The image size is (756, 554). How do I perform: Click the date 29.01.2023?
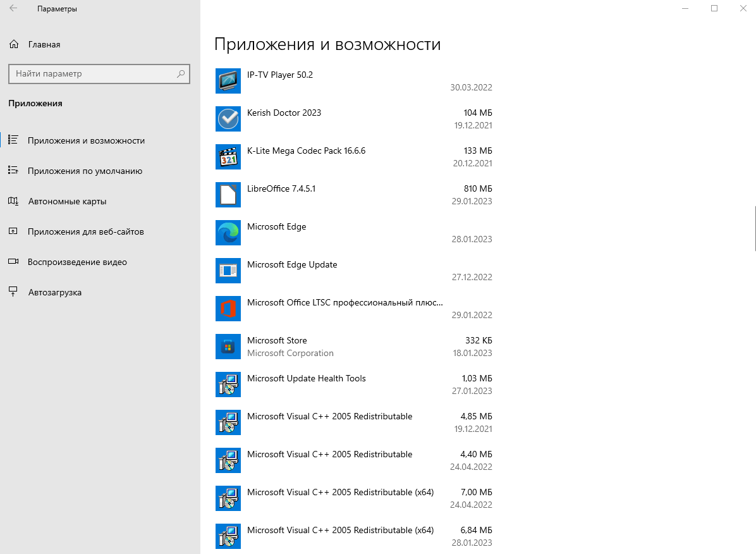point(472,201)
